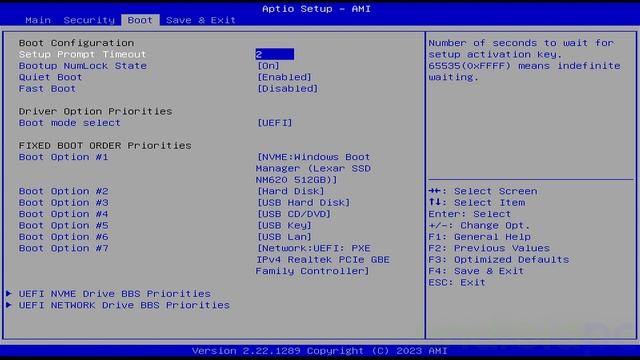The height and width of the screenshot is (360, 640).
Task: Go to Save & Exit tab
Action: [x=200, y=20]
